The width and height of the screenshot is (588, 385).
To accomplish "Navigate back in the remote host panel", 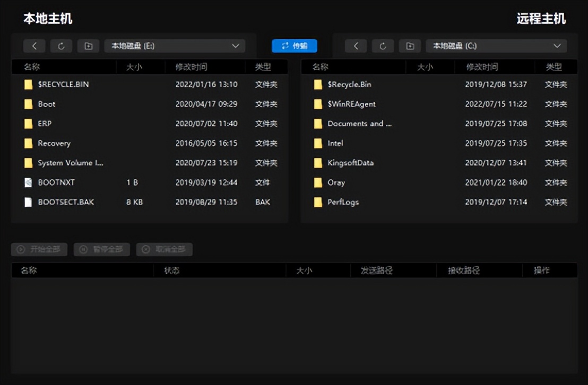I will (356, 46).
